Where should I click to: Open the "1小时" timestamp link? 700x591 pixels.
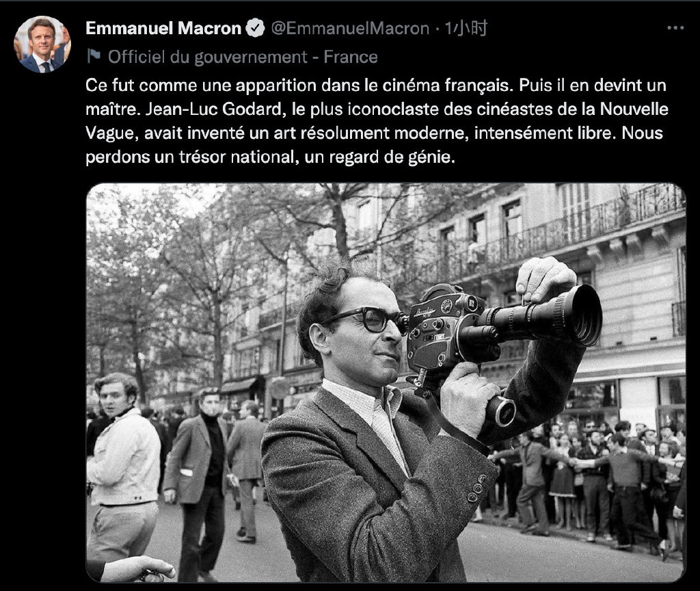(x=466, y=29)
